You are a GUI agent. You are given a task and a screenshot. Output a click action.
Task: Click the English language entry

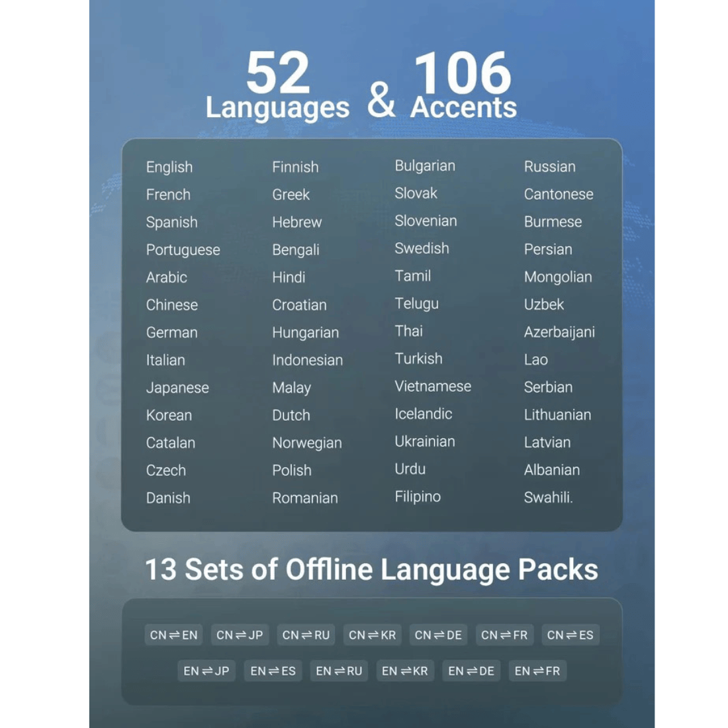click(x=169, y=167)
